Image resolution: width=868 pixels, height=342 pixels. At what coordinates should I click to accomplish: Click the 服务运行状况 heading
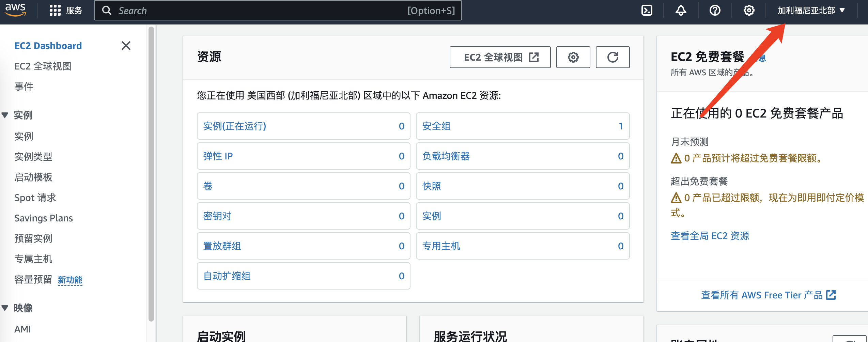(x=470, y=336)
